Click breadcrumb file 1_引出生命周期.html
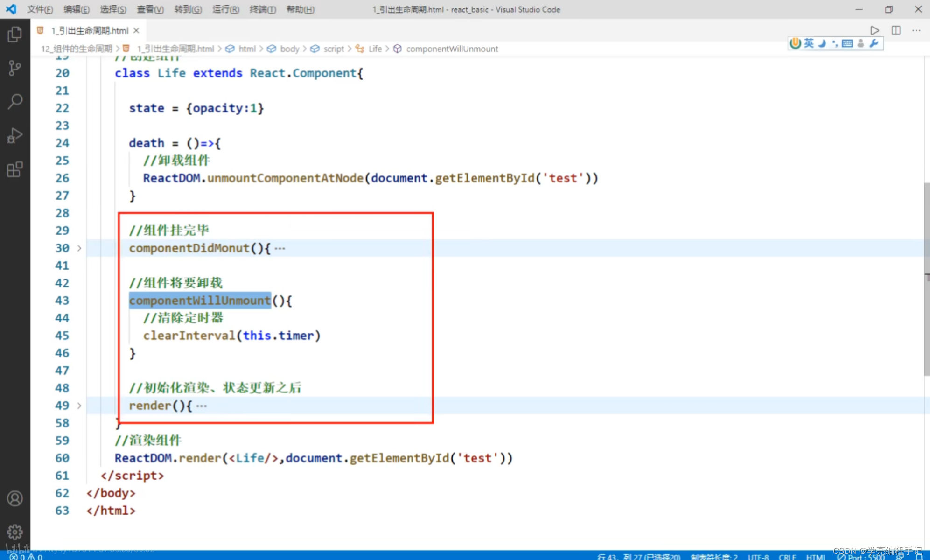Viewport: 930px width, 560px height. coord(169,49)
